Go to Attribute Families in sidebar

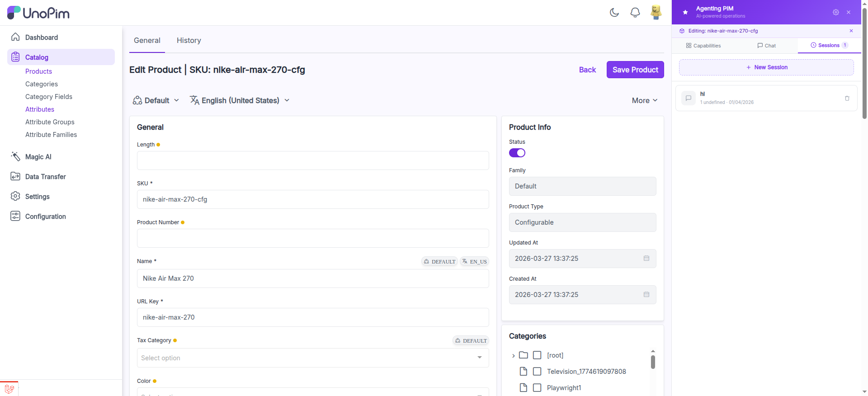(51, 135)
